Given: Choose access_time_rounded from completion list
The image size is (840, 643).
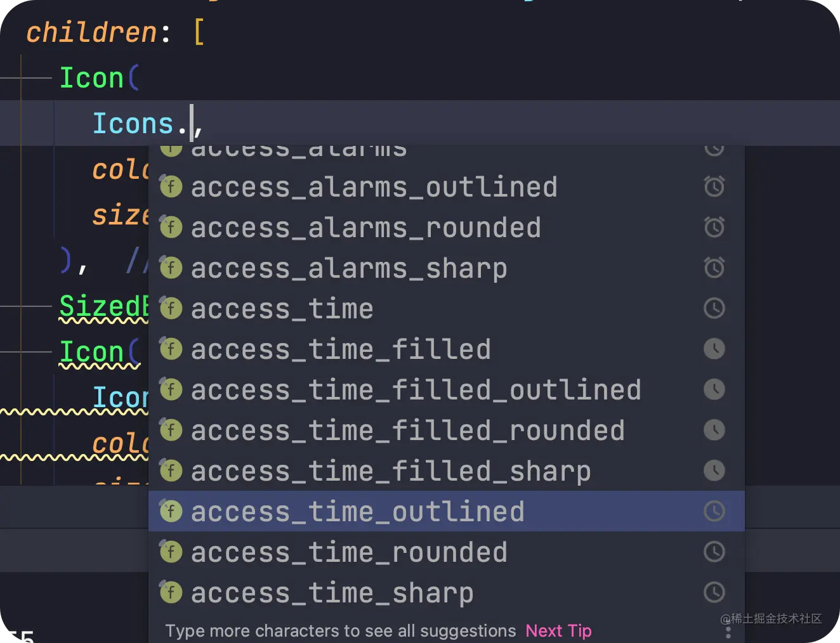Looking at the screenshot, I should [x=447, y=552].
